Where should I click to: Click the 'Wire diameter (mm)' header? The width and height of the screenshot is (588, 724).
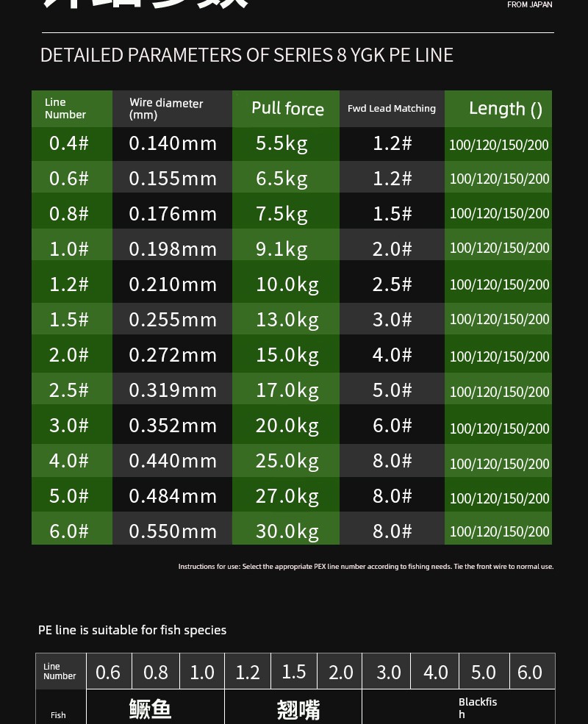[x=171, y=109]
